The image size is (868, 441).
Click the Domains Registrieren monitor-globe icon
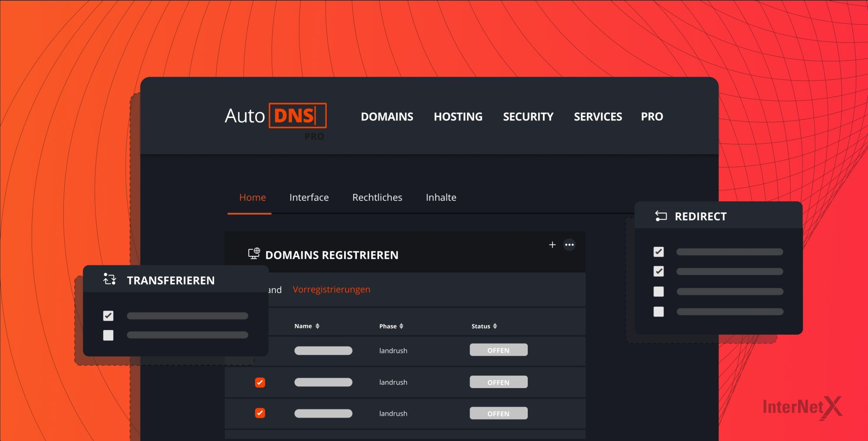254,254
